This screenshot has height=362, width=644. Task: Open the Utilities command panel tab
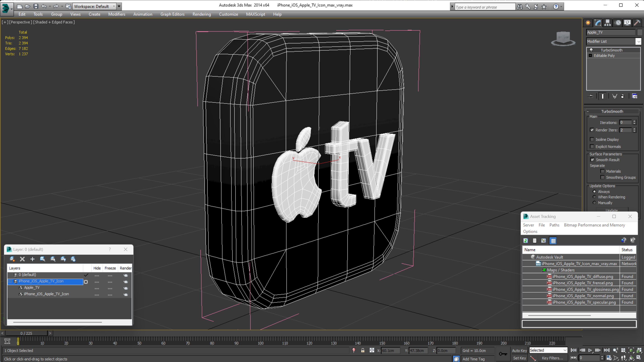pyautogui.click(x=637, y=23)
